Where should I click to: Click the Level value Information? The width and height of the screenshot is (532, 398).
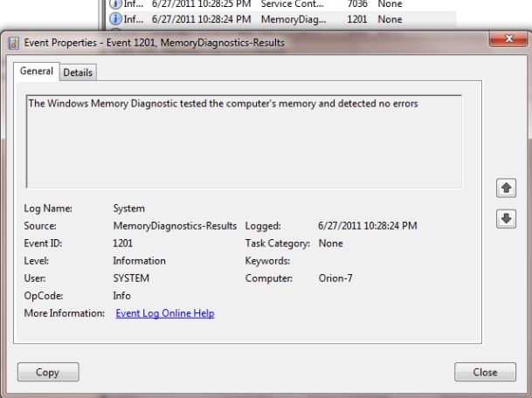[x=139, y=261]
